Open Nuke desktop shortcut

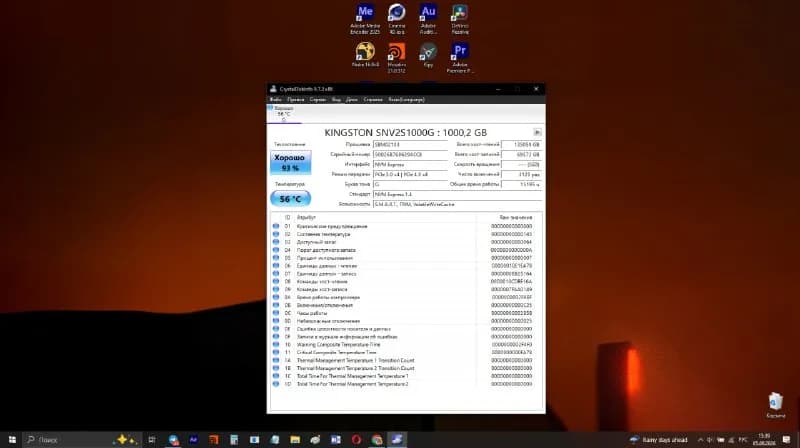(x=365, y=55)
